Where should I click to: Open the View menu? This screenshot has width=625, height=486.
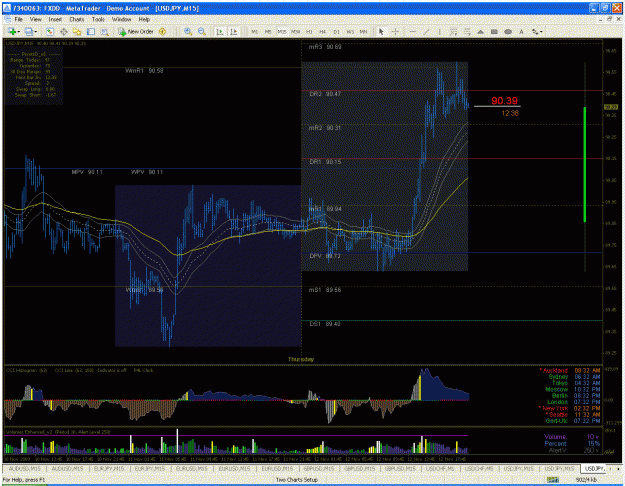click(x=35, y=19)
